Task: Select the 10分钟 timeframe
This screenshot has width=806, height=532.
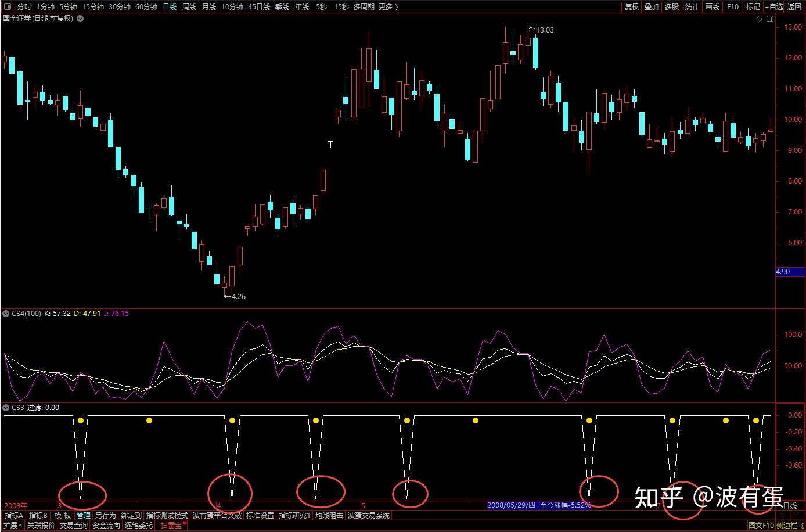Action: coord(232,7)
